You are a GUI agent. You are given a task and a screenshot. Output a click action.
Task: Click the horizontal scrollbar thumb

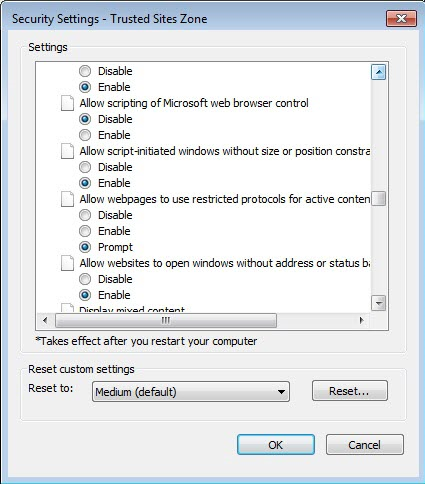click(x=166, y=320)
